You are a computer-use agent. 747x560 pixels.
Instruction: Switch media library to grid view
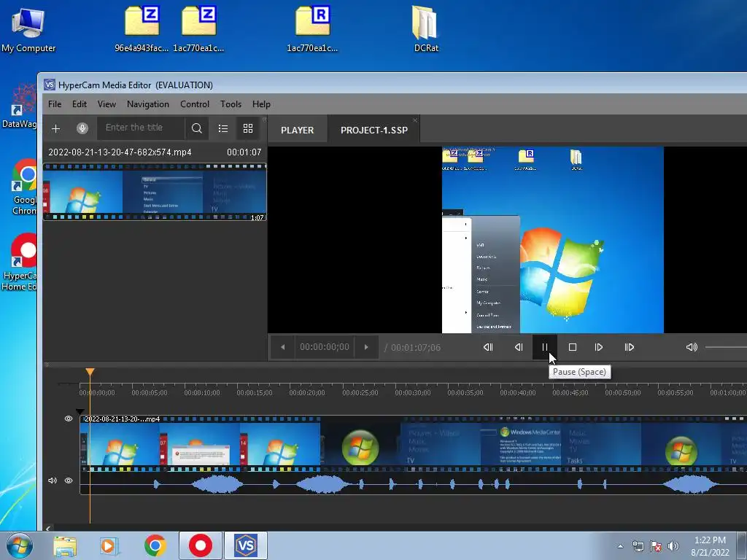[248, 128]
